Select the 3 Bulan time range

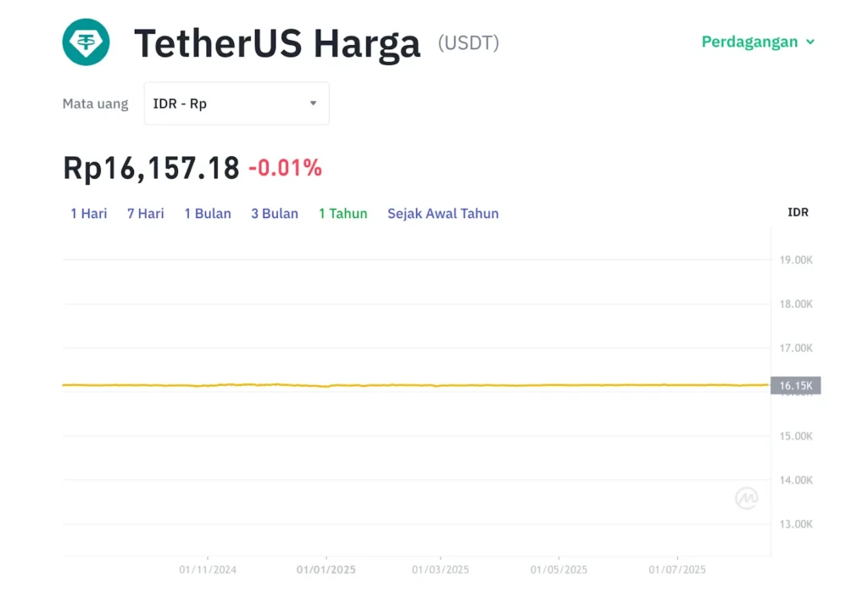(x=275, y=213)
